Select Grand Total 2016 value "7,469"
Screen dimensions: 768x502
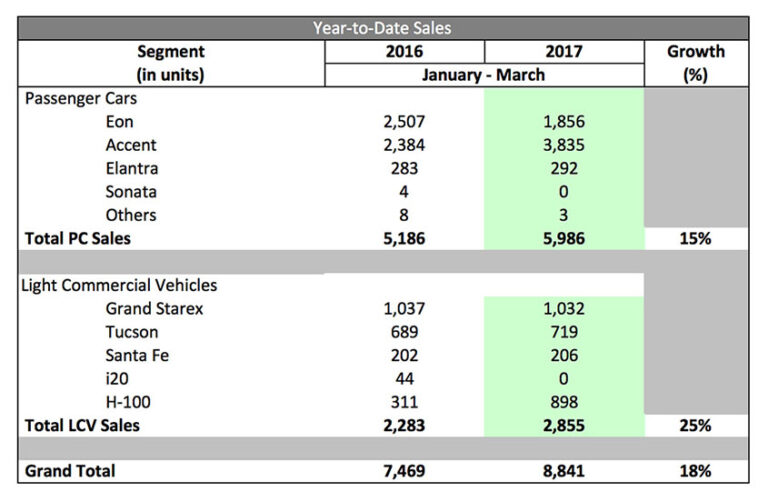click(x=404, y=471)
